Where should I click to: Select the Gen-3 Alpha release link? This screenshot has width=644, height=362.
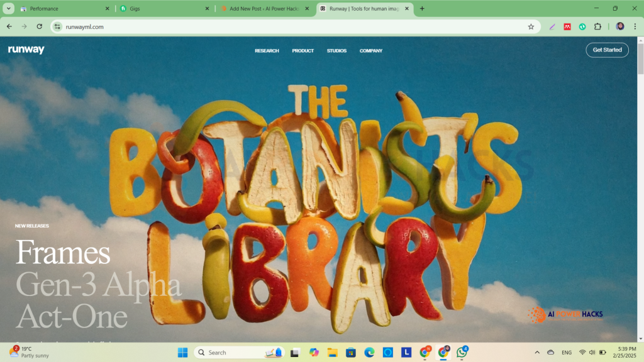pos(98,285)
